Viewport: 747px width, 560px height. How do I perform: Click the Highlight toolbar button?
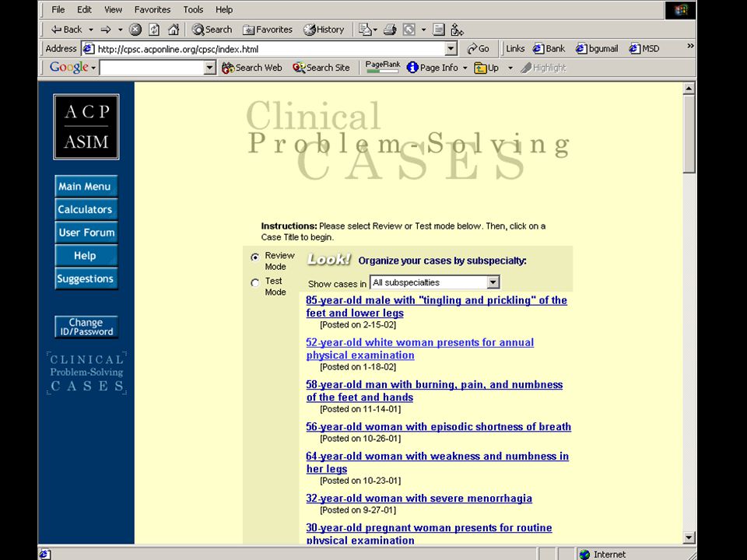point(543,68)
